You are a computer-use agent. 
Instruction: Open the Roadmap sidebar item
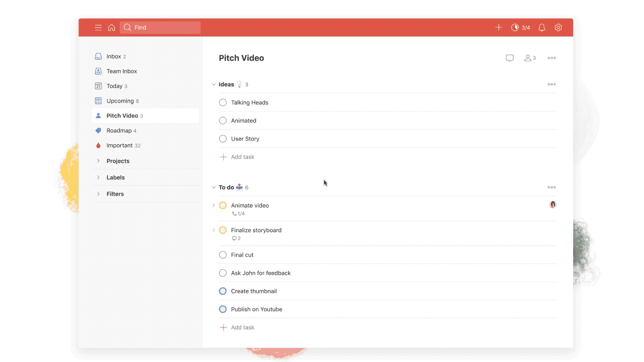coord(119,130)
